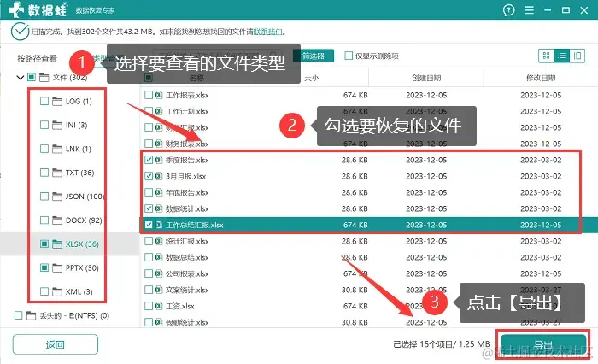
Task: Click Excel icon of 工资.xlsx
Action: pyautogui.click(x=159, y=306)
